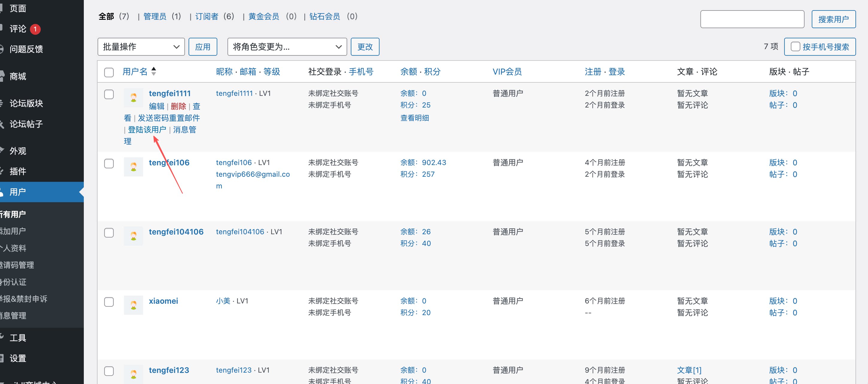Click 发送密码重置邮件 for tengfei1111
868x384 pixels.
pos(169,118)
